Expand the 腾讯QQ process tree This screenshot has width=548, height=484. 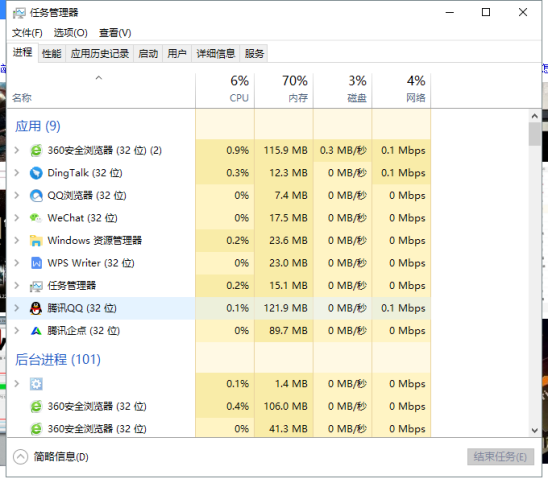(x=16, y=308)
